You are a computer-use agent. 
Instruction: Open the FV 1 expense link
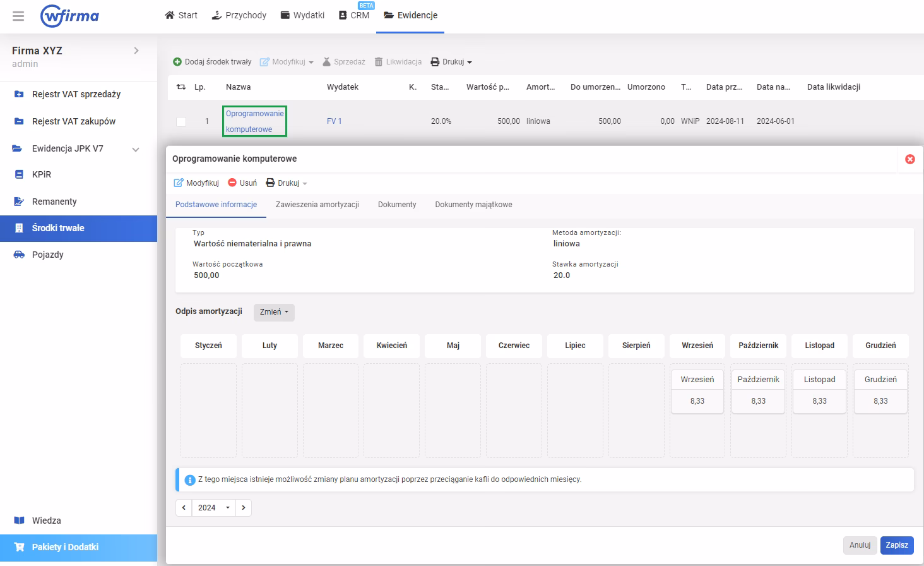334,121
